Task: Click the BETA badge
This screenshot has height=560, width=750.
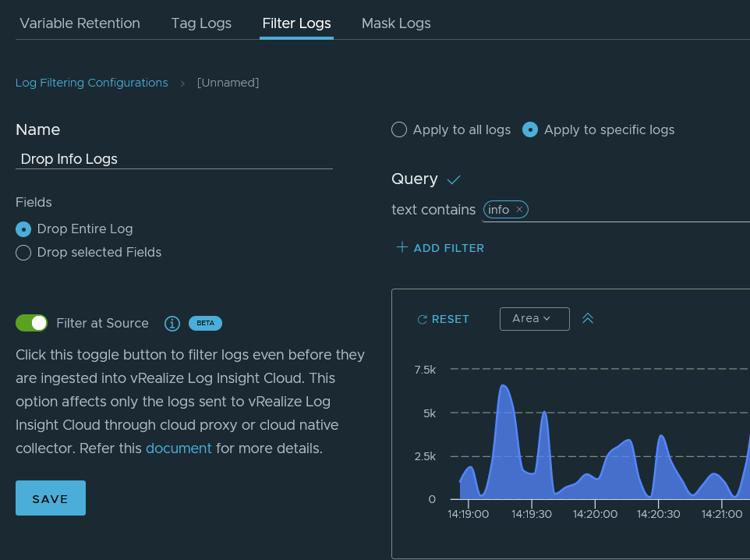Action: point(205,323)
